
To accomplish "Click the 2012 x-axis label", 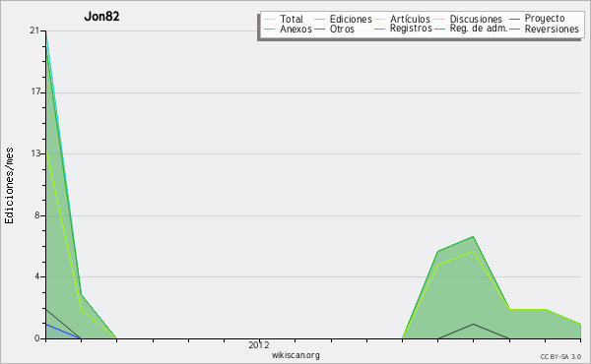I will click(259, 344).
